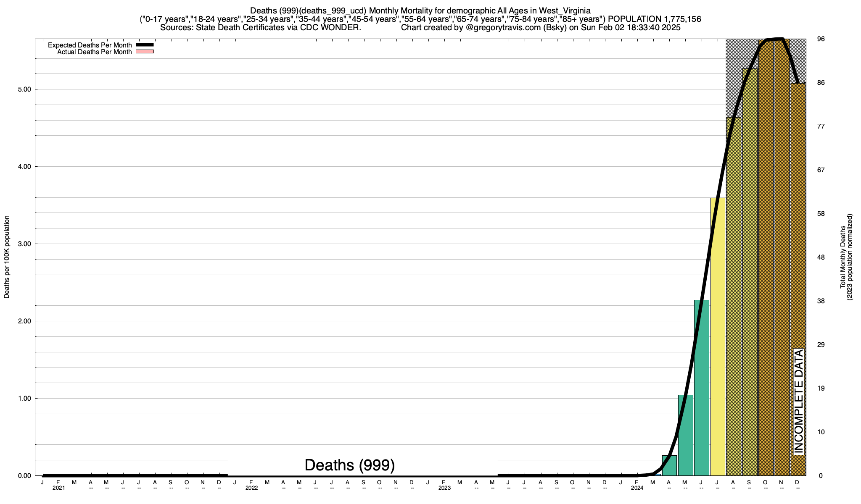The height and width of the screenshot is (504, 861).
Task: Click the INCOMPLETE DATA vertical label
Action: click(x=798, y=401)
